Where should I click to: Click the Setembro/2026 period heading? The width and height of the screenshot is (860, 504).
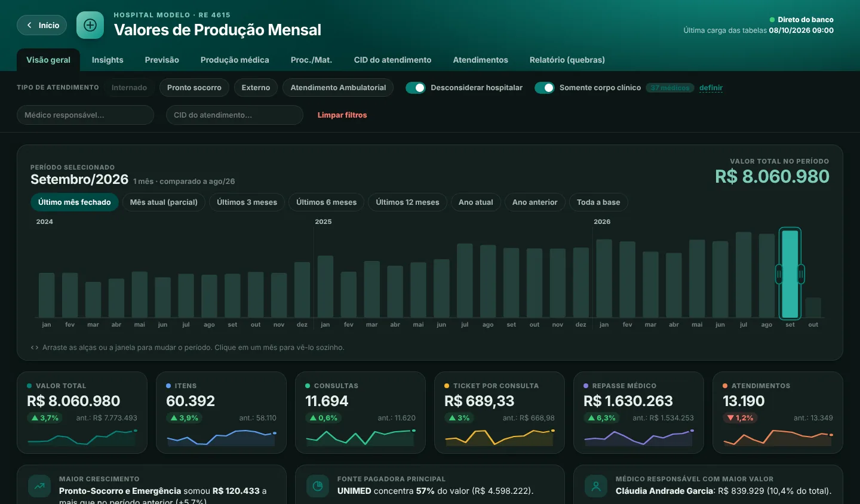[x=79, y=180]
